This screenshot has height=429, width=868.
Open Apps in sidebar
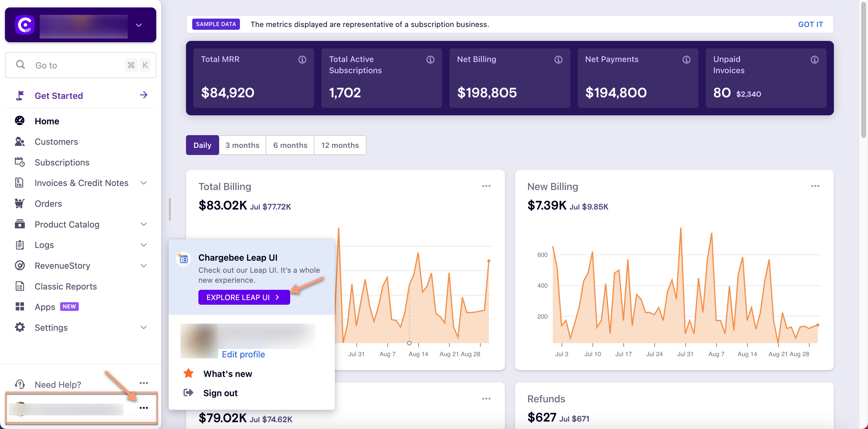45,307
